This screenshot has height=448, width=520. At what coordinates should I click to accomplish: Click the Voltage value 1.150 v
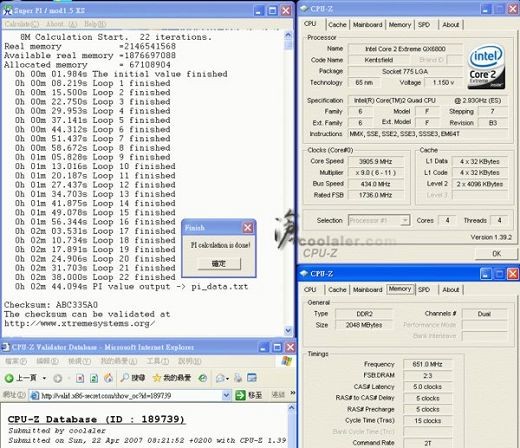(x=443, y=83)
